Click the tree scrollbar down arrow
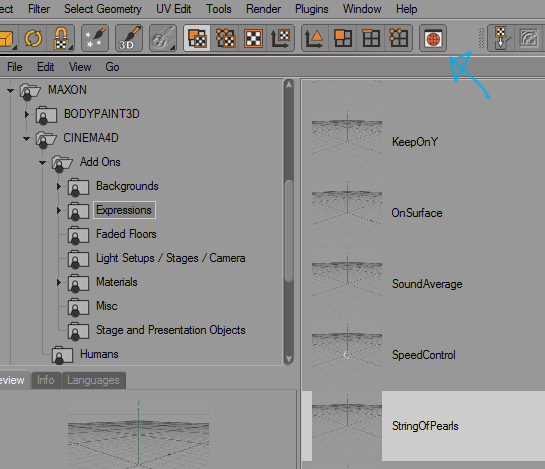545x469 pixels. (x=289, y=359)
